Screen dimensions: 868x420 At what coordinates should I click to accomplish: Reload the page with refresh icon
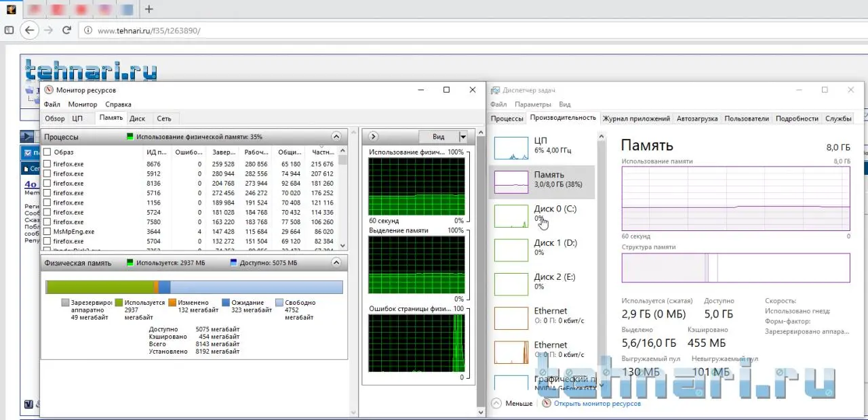tap(66, 30)
